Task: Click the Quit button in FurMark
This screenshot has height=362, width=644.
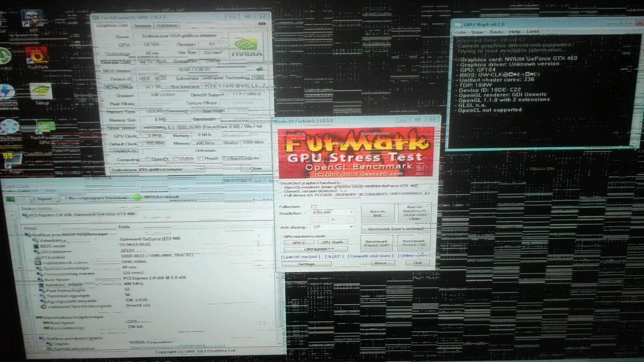Action: tap(417, 263)
